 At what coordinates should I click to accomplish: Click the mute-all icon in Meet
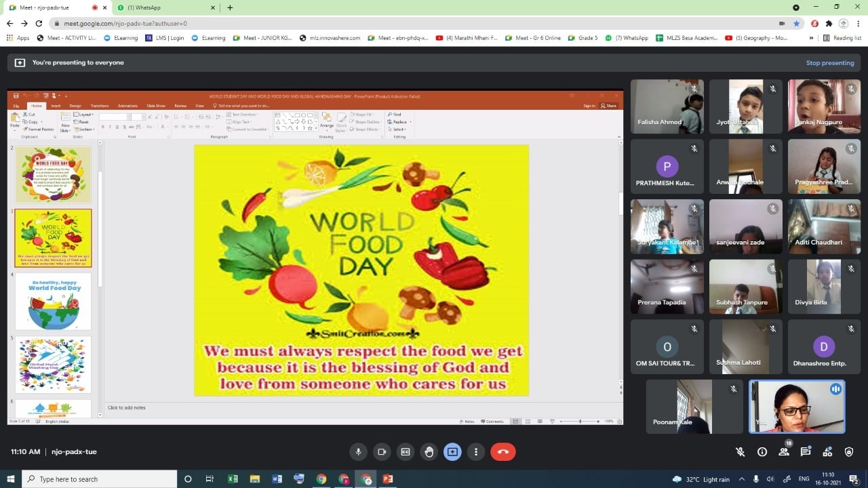[741, 451]
